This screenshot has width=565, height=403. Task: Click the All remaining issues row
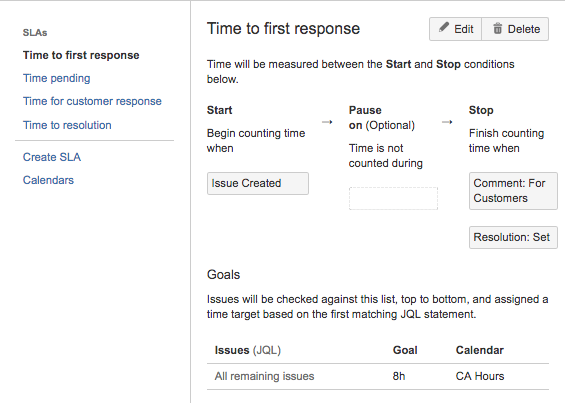click(378, 376)
